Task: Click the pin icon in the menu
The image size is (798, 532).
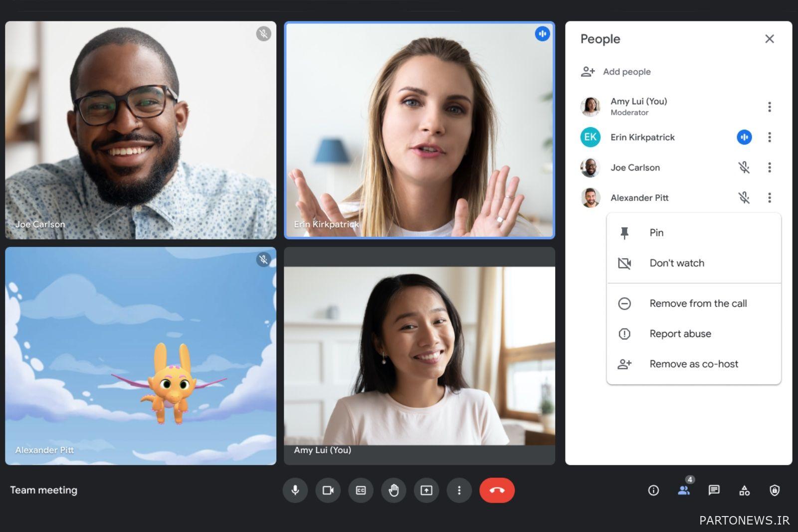Action: click(624, 233)
